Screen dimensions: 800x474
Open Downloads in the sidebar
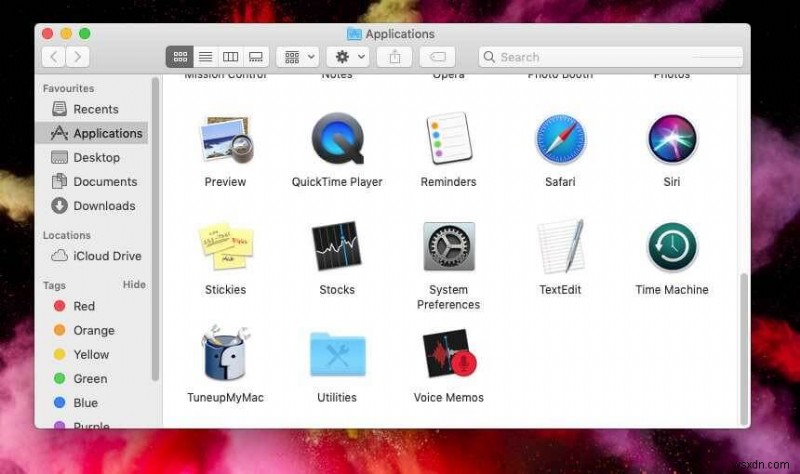click(92, 206)
